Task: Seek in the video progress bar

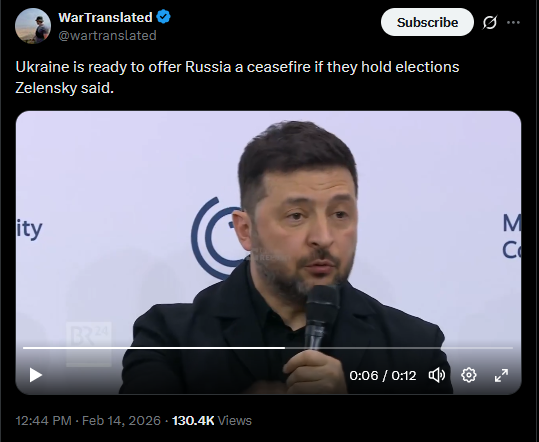Action: click(268, 348)
